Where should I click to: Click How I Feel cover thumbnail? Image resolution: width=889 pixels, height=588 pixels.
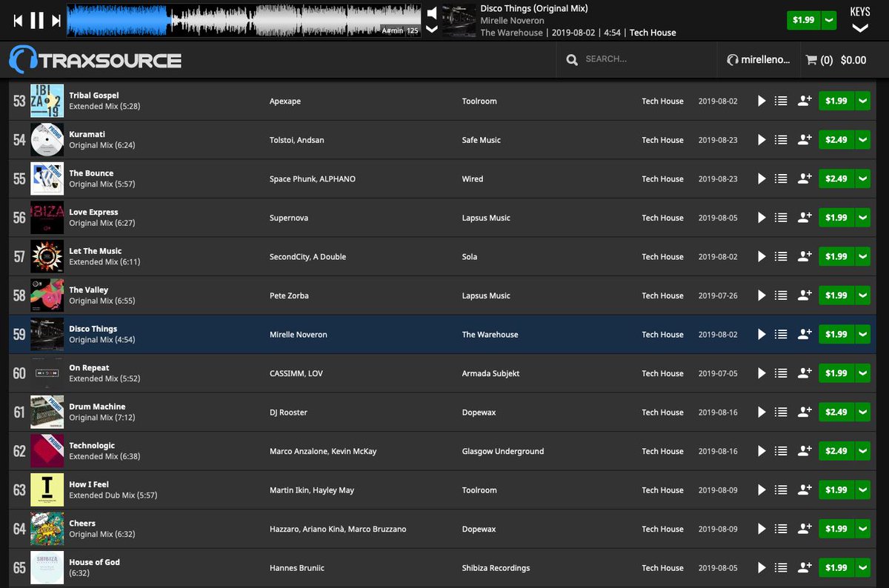coord(47,490)
